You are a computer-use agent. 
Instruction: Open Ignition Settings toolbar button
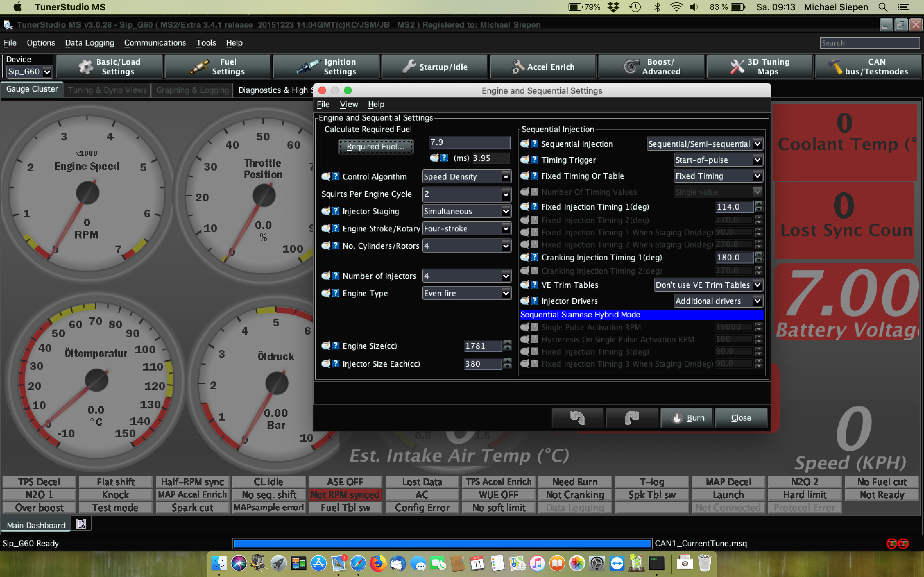327,67
